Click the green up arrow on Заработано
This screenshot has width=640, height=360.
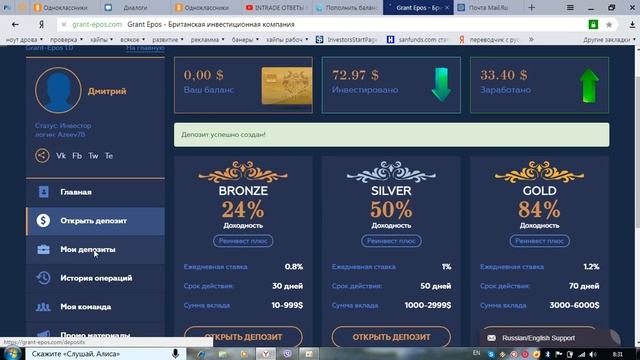589,86
